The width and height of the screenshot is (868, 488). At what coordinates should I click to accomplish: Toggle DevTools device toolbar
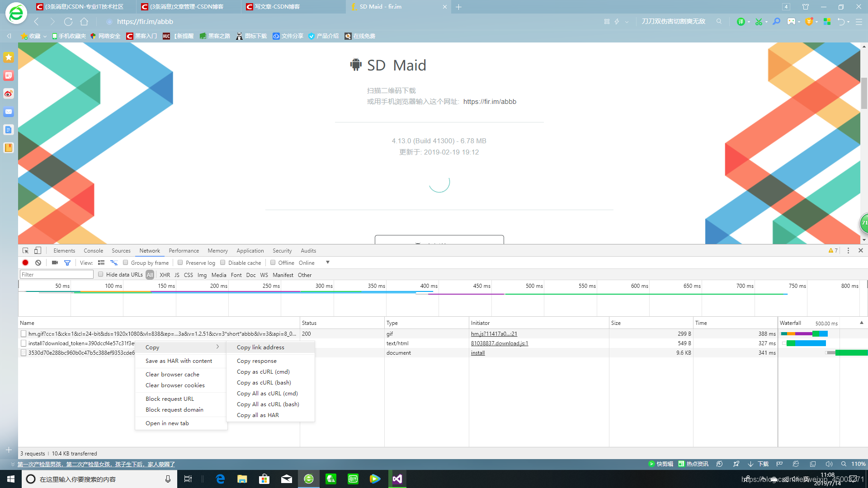38,251
